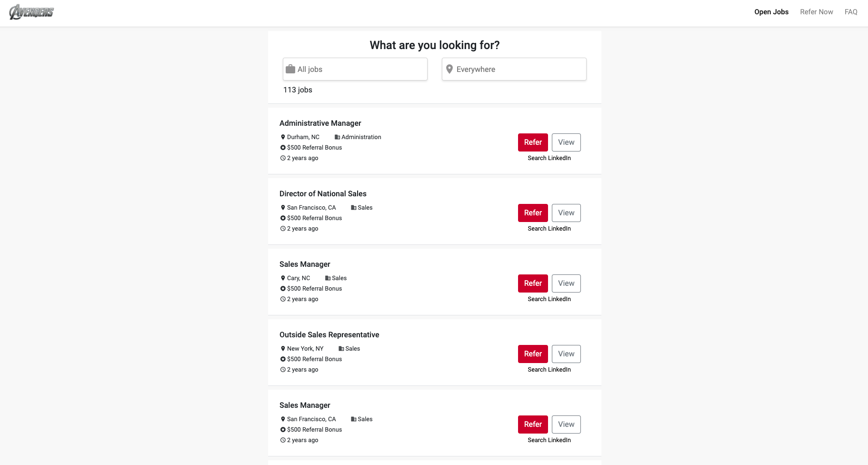Click the department icon beside Administration
Image resolution: width=868 pixels, height=465 pixels.
point(337,137)
